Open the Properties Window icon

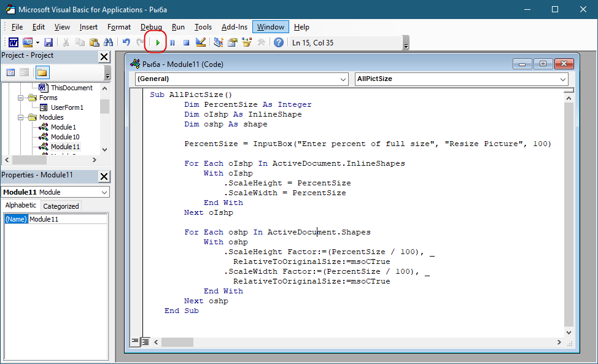tap(233, 42)
